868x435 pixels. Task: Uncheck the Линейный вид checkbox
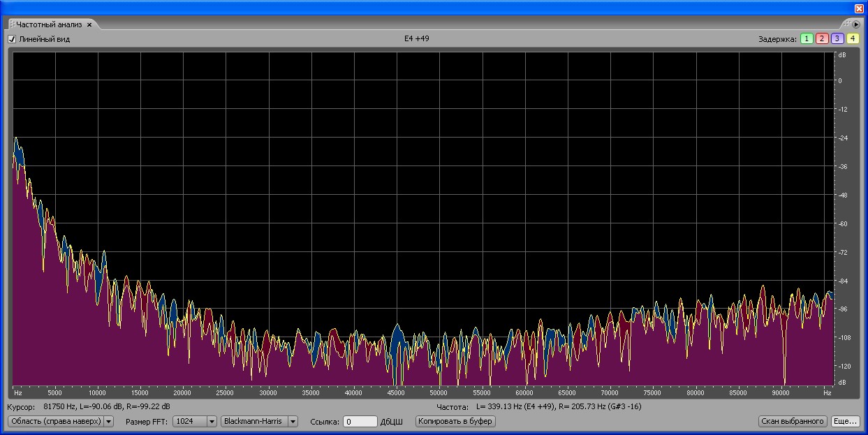pos(12,39)
